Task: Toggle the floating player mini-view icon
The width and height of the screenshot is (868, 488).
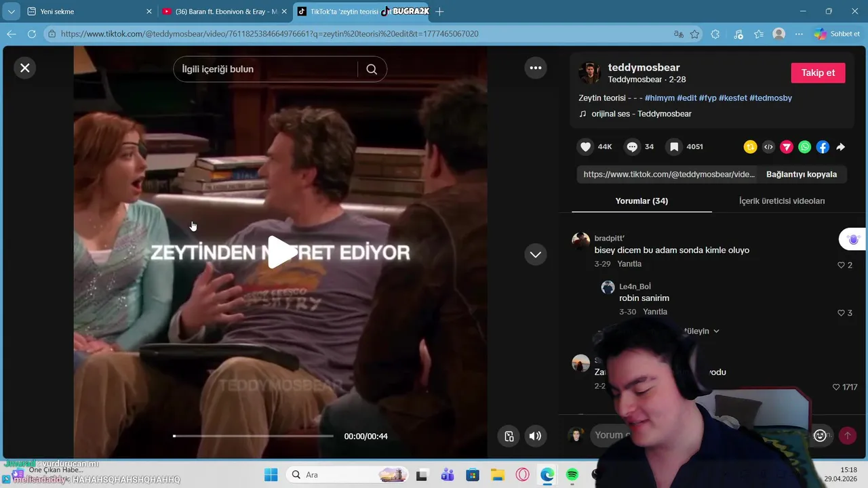Action: pos(509,436)
